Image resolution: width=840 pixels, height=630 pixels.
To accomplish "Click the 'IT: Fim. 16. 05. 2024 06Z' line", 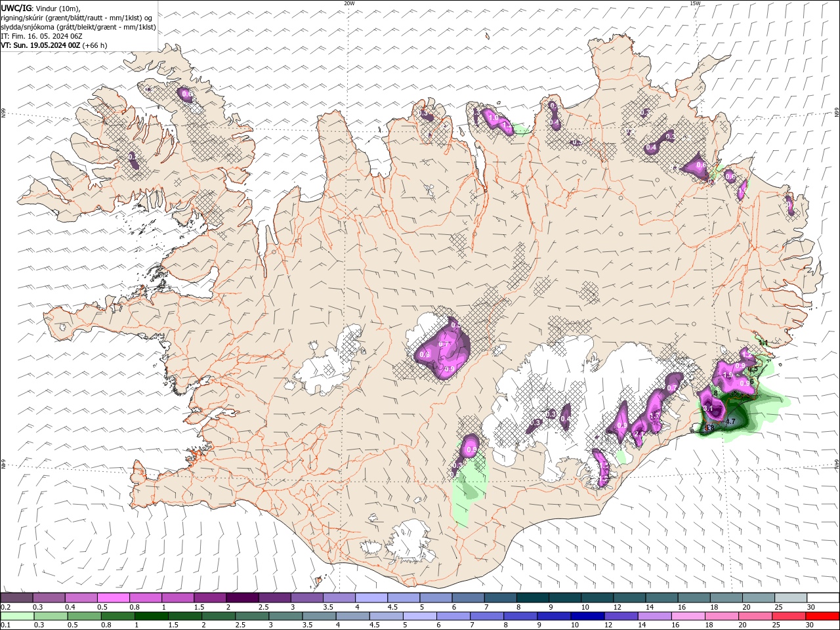I will point(42,36).
